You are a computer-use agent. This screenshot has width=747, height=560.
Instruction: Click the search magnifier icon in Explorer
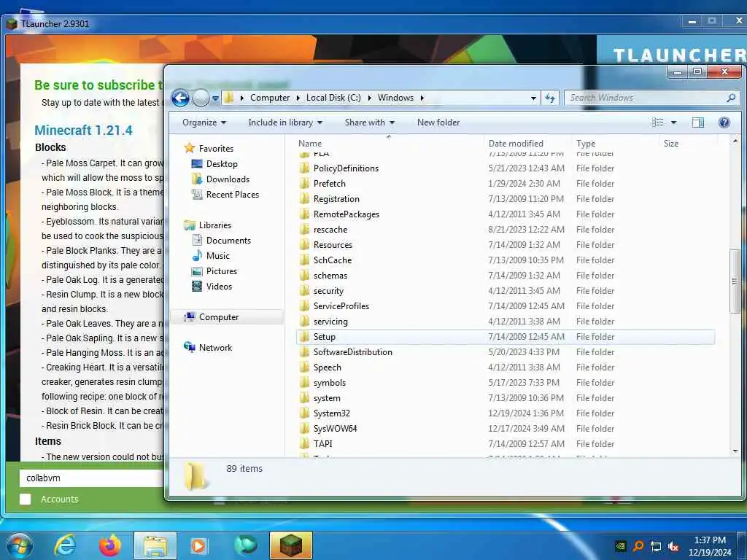pyautogui.click(x=731, y=98)
